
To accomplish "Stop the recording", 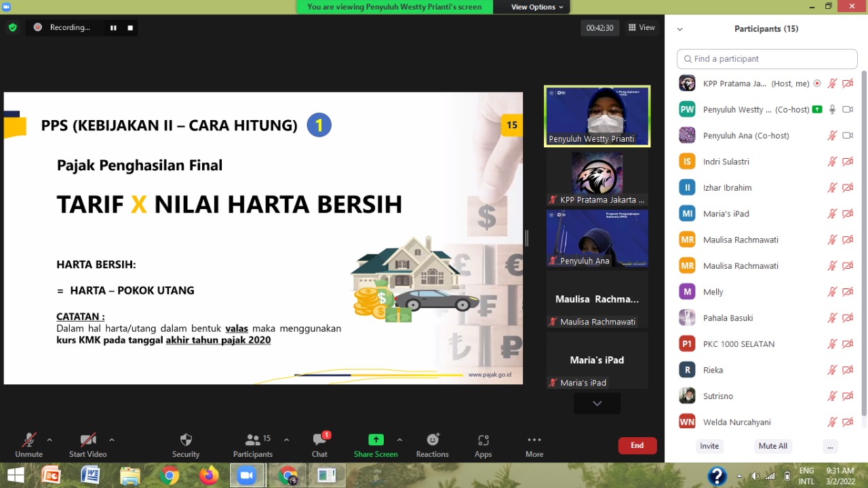I will click(x=130, y=28).
